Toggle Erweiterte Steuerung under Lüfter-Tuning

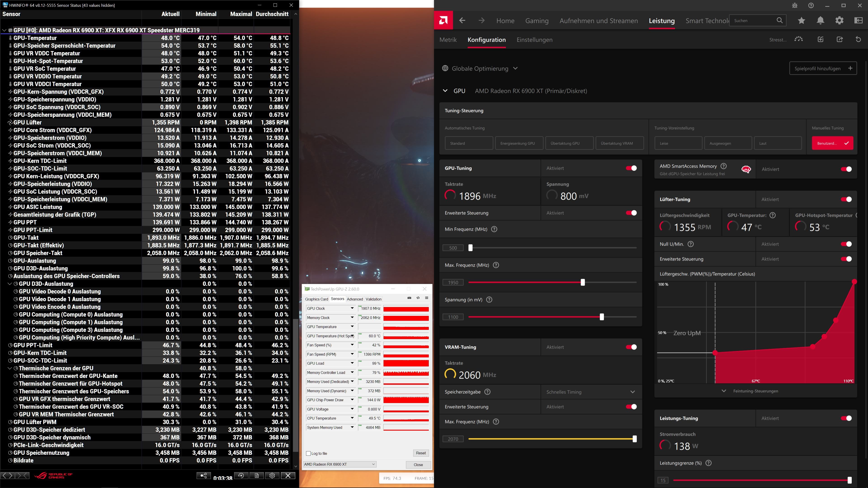(846, 259)
